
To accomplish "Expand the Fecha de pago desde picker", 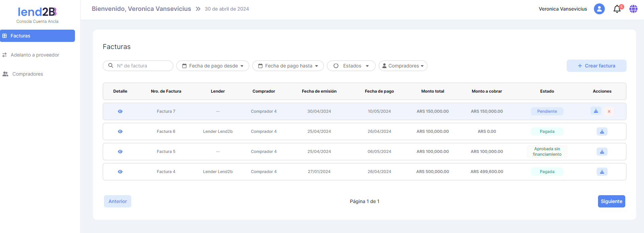I will tap(213, 66).
